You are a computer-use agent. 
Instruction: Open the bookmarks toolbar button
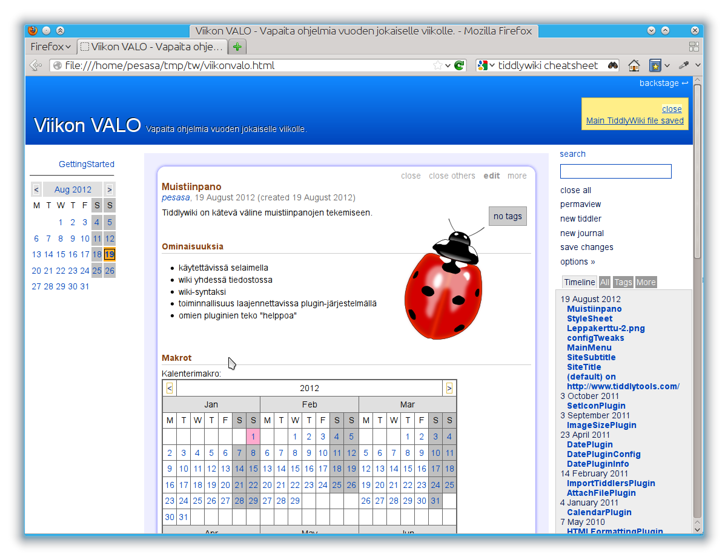pos(655,65)
